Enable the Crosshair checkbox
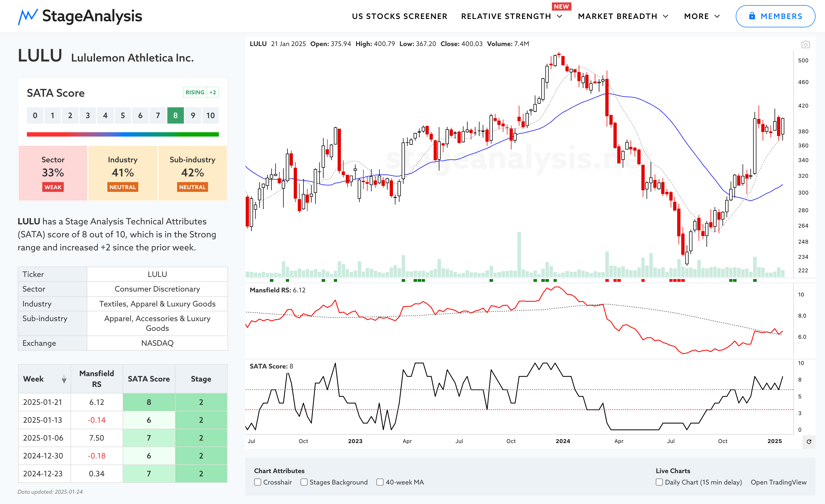 [257, 482]
